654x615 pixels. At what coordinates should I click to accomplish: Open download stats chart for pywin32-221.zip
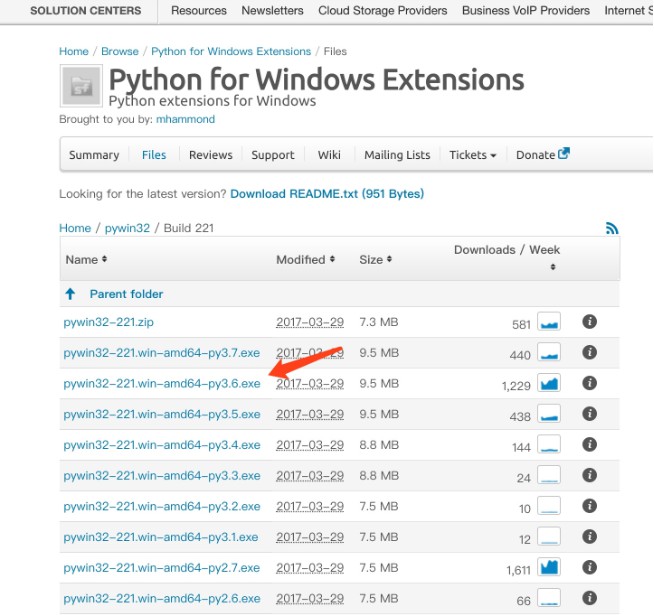click(x=549, y=322)
